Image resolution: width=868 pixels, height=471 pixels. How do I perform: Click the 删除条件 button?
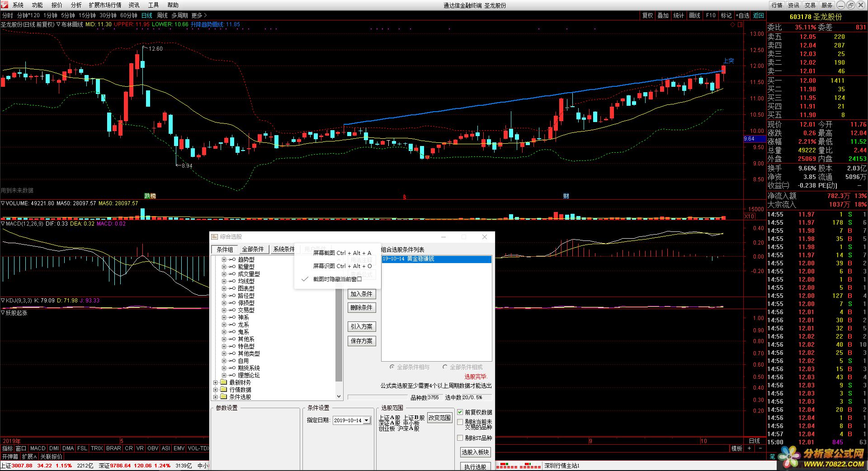click(362, 307)
